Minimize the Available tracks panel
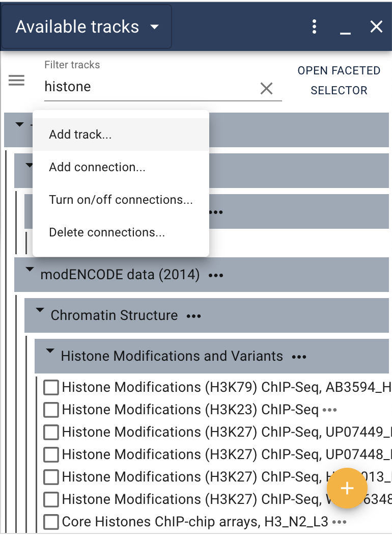 click(345, 28)
